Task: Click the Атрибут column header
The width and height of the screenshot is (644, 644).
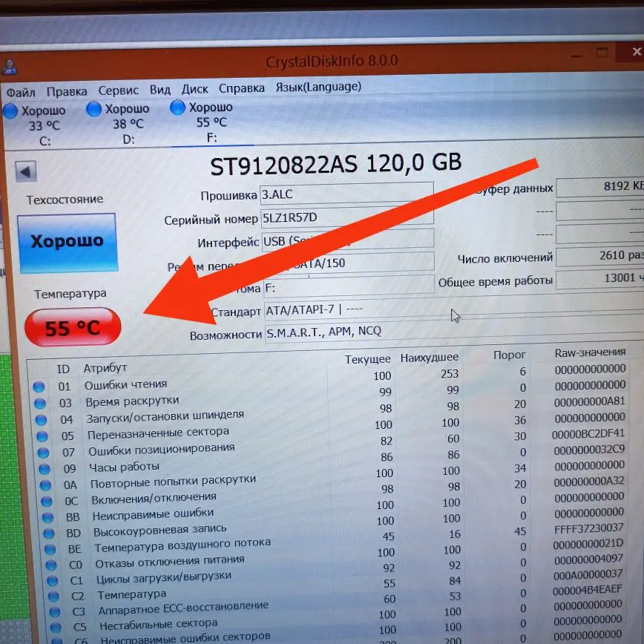Action: click(x=105, y=367)
